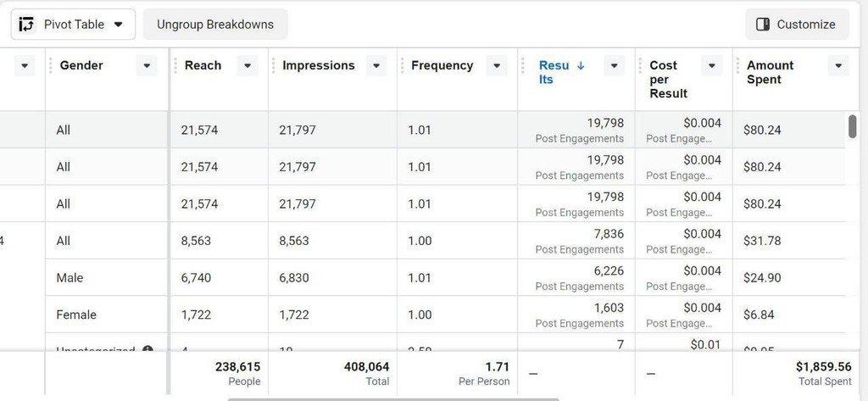Click the Uncategorized info icon
868x401 pixels.
[147, 349]
